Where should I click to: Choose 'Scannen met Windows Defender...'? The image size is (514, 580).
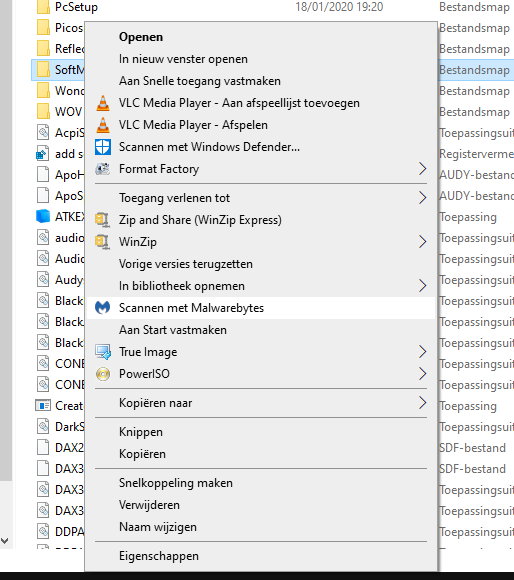click(x=261, y=147)
